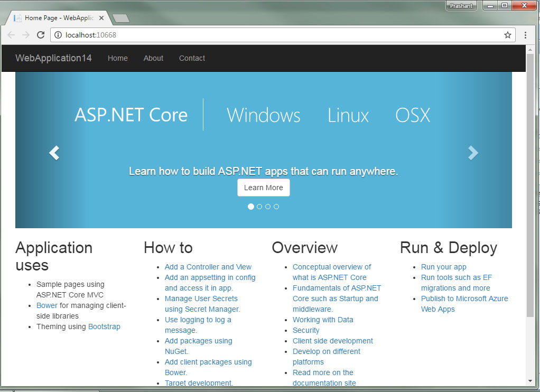540x392 pixels.
Task: Click the ASP.NET Core banner image
Action: tap(264, 150)
